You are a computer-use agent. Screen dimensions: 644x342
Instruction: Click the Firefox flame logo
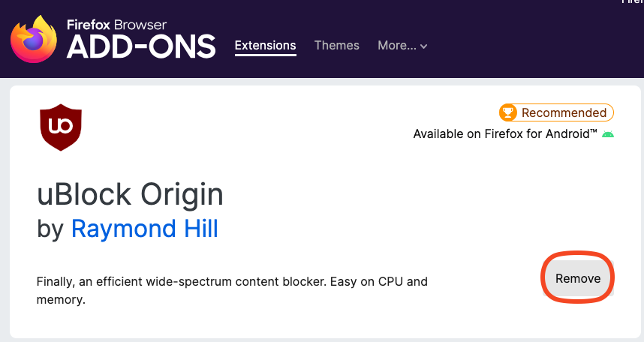[x=34, y=40]
